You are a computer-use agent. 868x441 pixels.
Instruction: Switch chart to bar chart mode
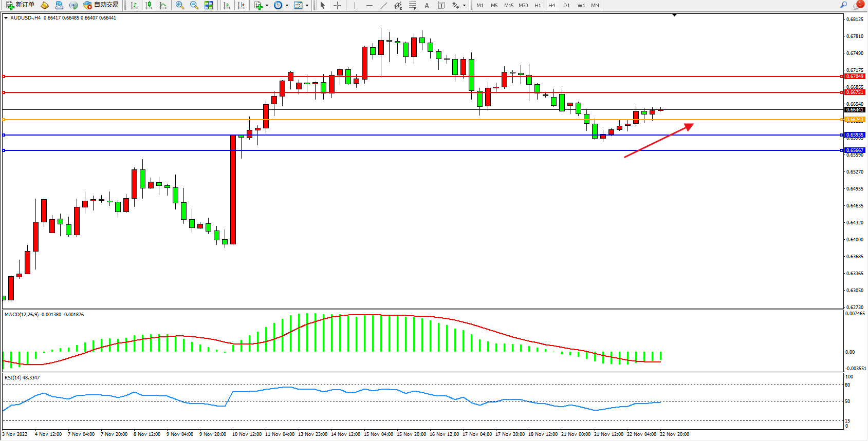[x=134, y=5]
